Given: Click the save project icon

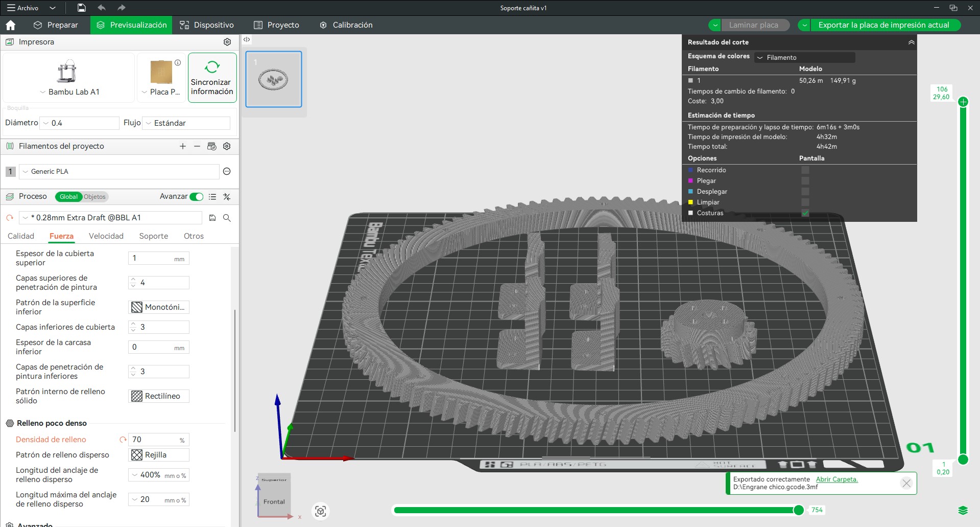Looking at the screenshot, I should pyautogui.click(x=82, y=8).
